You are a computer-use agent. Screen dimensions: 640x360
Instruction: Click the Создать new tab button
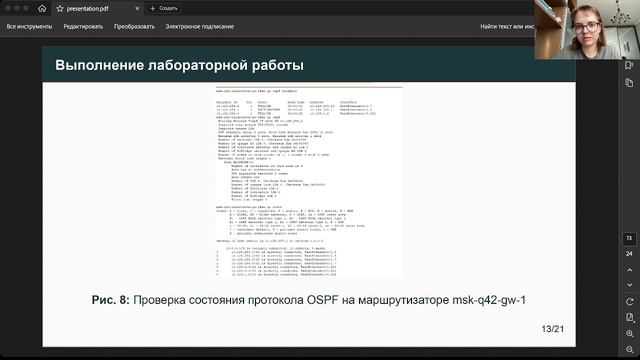164,8
